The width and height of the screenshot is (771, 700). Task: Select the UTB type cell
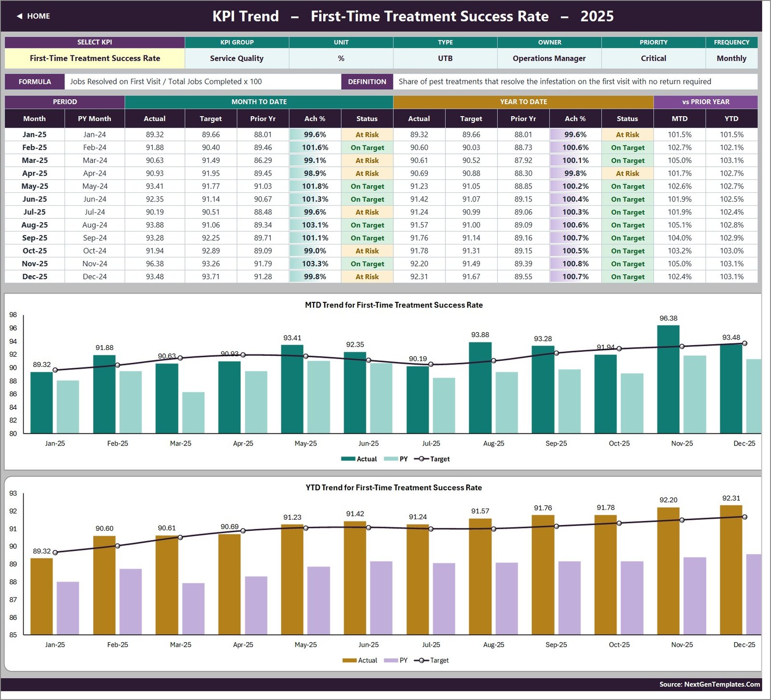(x=445, y=58)
